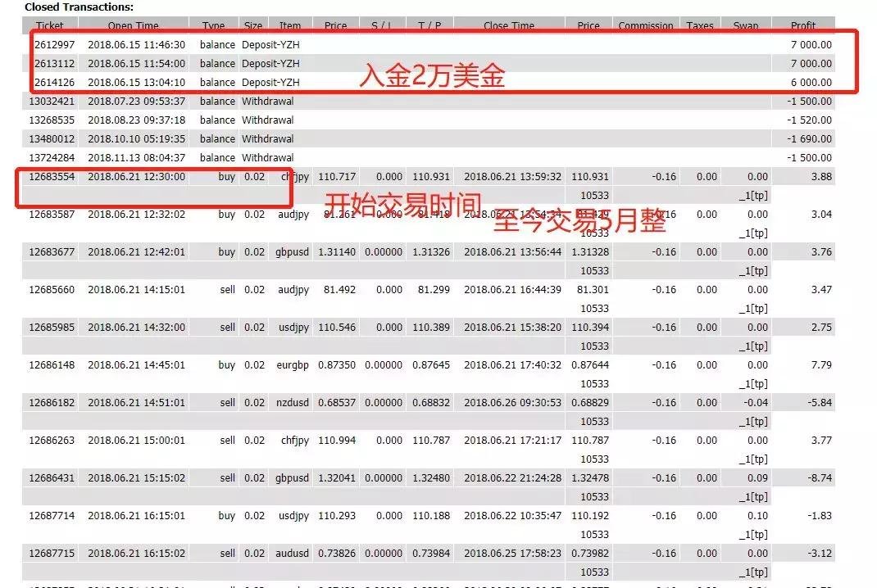Select the Deposit-YZH row dated 2018.06.15 13:04:10
The image size is (877, 588).
(164, 82)
